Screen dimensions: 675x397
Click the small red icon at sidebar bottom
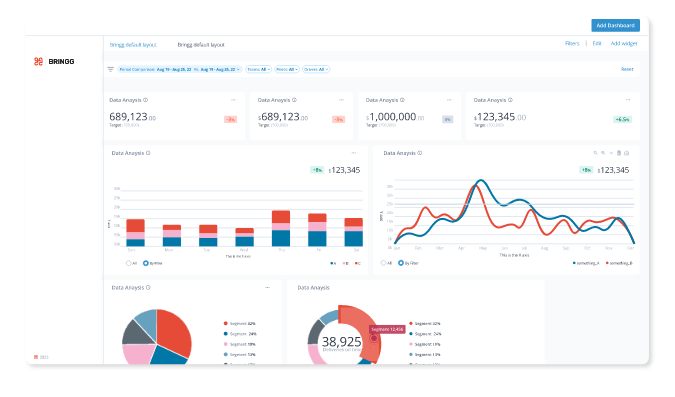point(36,357)
